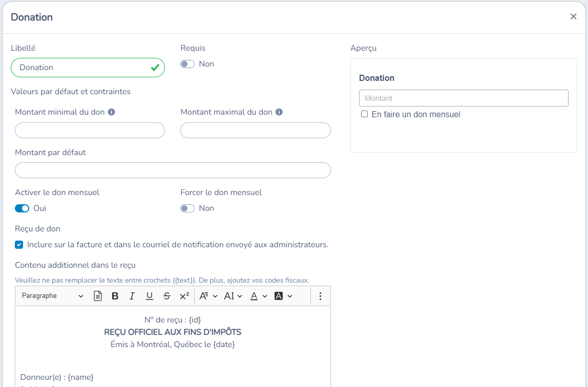Viewport: 588px width, 387px height.
Task: Open info icon beside Montant minimal du don
Action: 111,112
